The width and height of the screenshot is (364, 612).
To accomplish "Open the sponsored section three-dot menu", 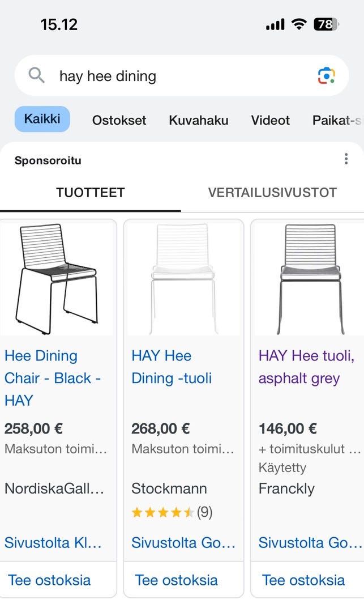I will tap(346, 159).
